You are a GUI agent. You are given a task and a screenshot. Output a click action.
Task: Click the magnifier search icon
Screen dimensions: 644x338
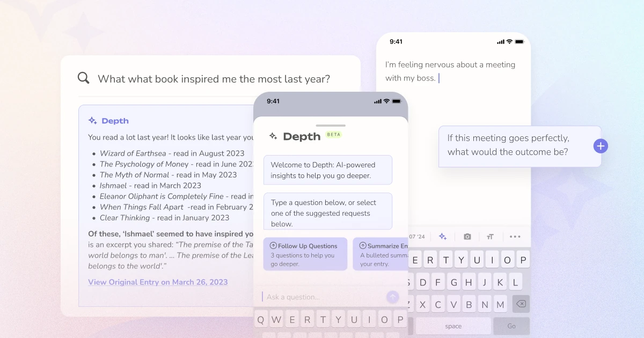pos(83,78)
